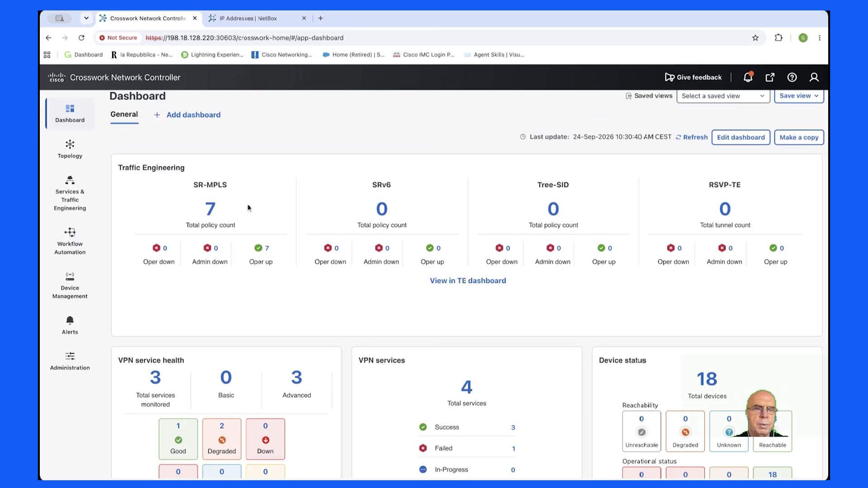Open the Save view dropdown button
Image resolution: width=868 pixels, height=488 pixels.
point(799,96)
